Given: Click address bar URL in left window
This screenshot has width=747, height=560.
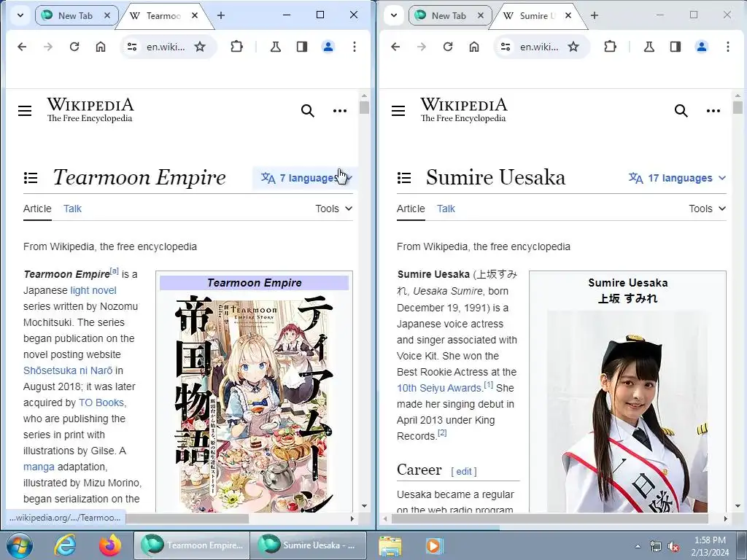Looking at the screenshot, I should (x=166, y=47).
